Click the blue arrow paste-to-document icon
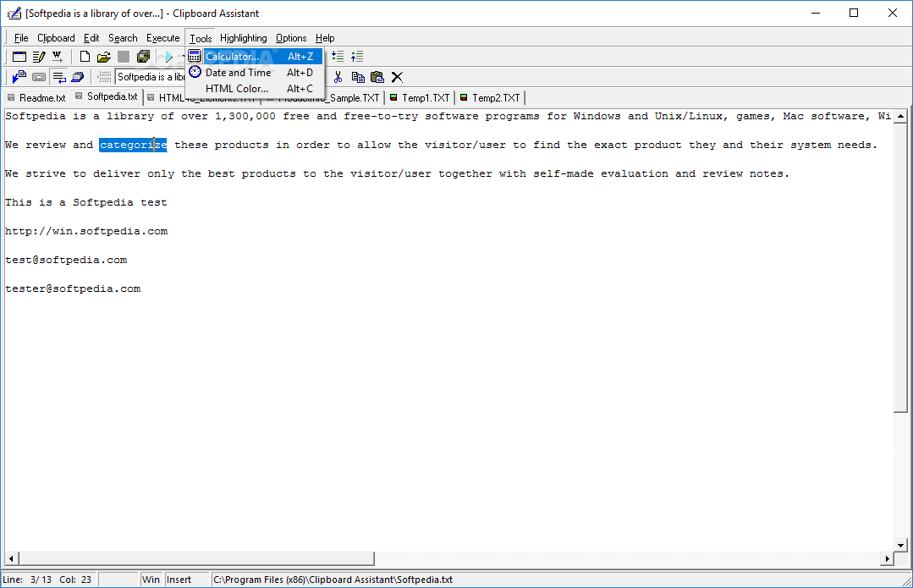913x588 pixels. click(19, 77)
